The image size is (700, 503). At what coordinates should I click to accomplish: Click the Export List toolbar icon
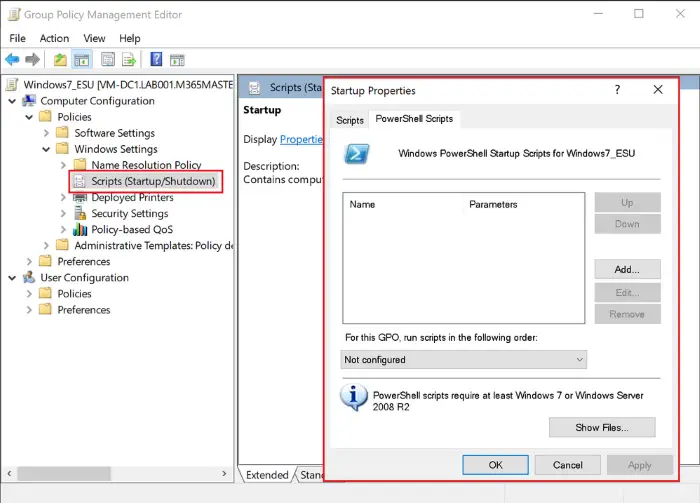click(129, 59)
